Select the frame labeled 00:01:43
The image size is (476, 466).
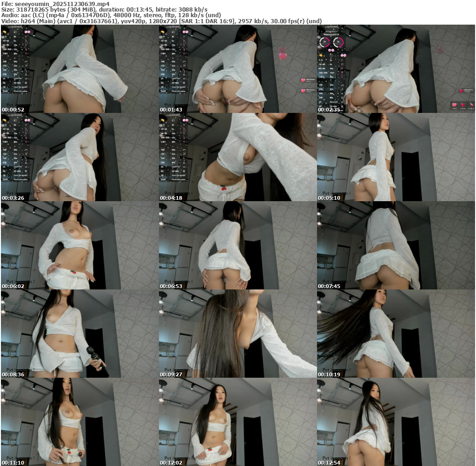pos(238,69)
